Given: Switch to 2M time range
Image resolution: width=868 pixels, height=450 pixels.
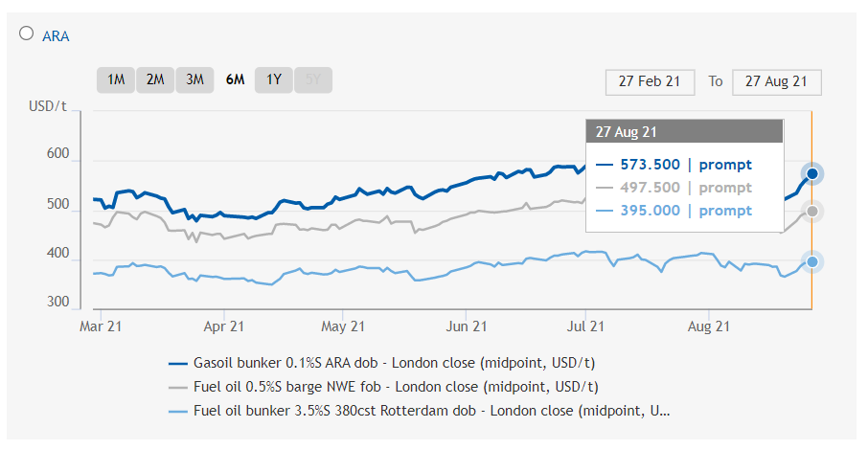Looking at the screenshot, I should (155, 79).
